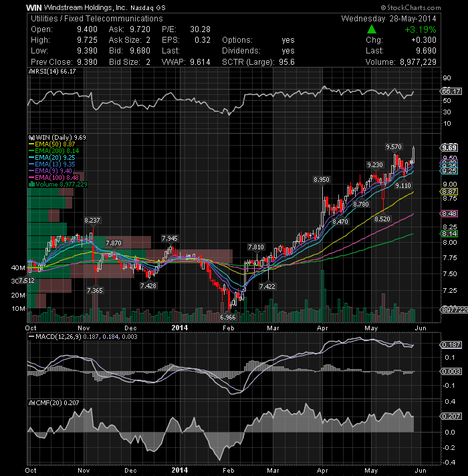Click the pink EMA(100) legend line
Viewport: 468px width, 476px height.
coord(31,178)
